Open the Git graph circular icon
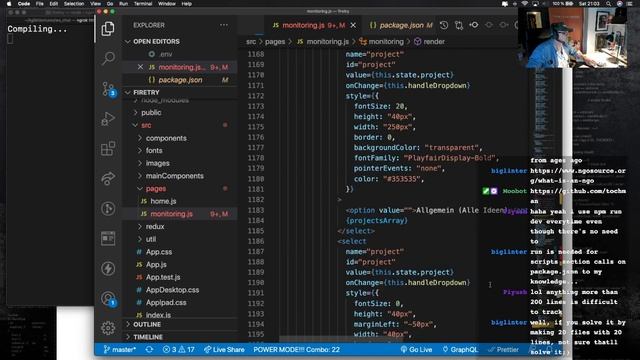Image resolution: width=640 pixels, height=360 pixels. [108, 209]
